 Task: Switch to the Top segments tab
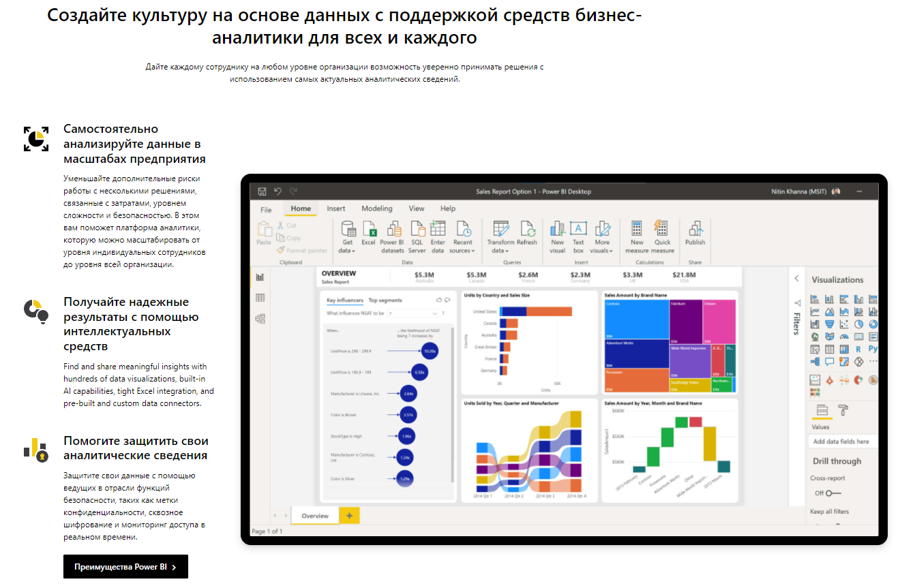[385, 300]
